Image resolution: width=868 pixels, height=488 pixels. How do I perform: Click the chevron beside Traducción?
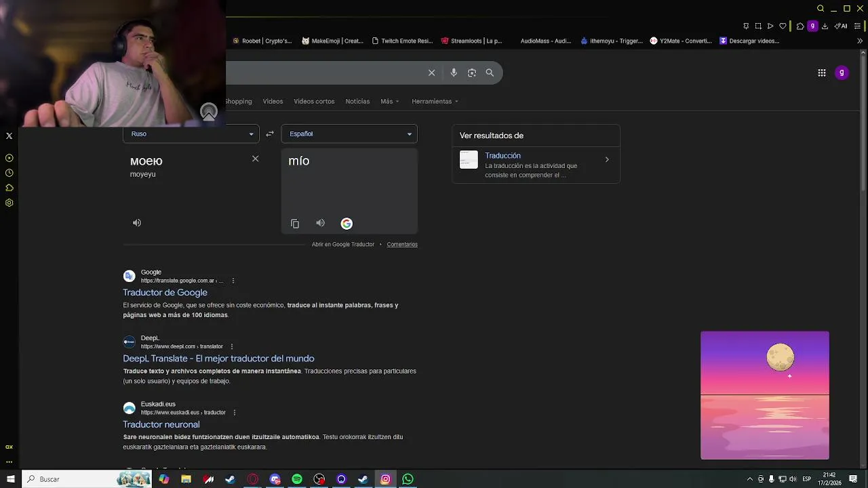coord(607,159)
